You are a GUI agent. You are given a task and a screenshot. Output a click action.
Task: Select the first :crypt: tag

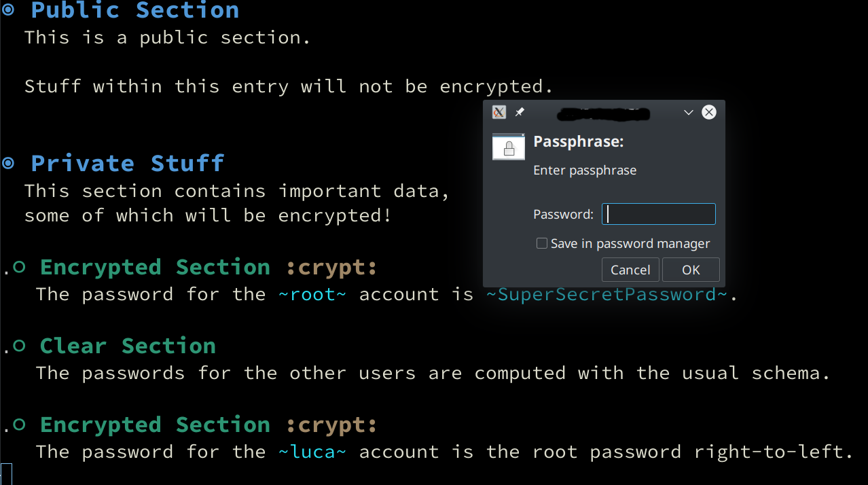[x=331, y=267]
